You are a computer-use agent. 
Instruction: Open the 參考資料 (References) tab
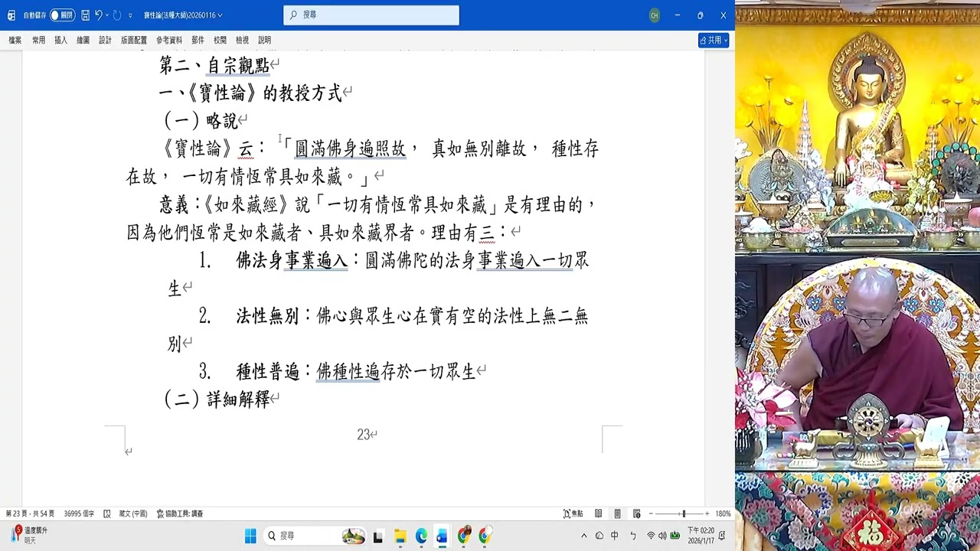tap(169, 40)
